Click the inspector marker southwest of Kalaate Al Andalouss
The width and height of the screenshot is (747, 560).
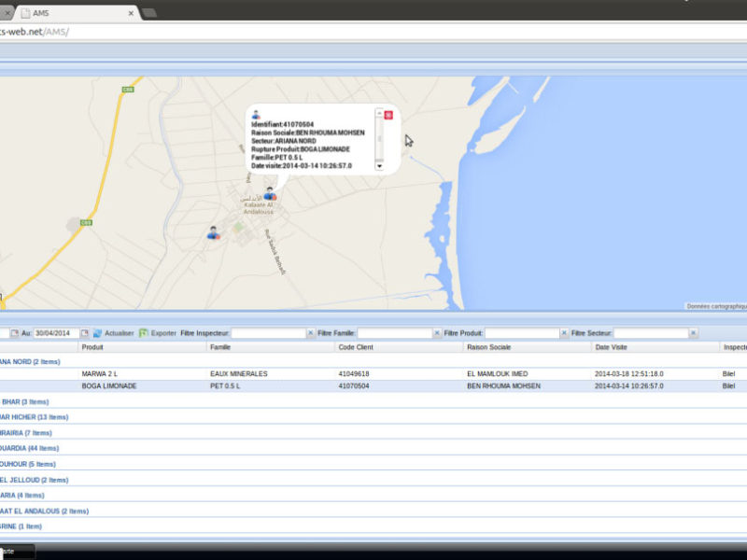[213, 232]
